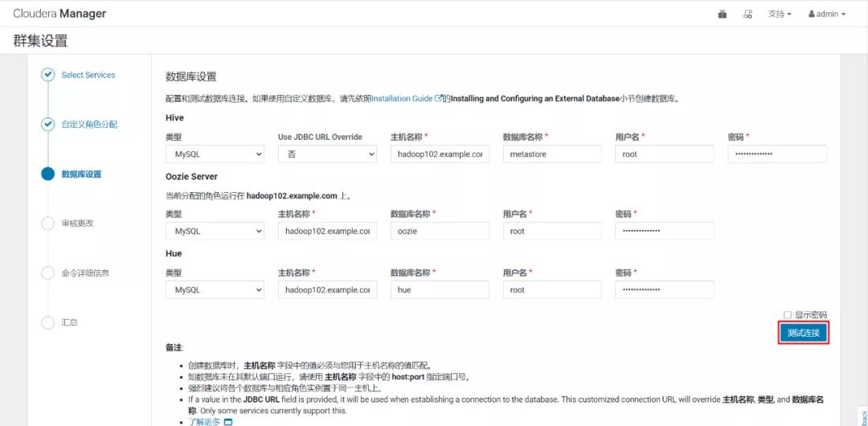Screen dimensions: 868x426
Task: Click the 测试连接 test connection button
Action: click(x=803, y=334)
